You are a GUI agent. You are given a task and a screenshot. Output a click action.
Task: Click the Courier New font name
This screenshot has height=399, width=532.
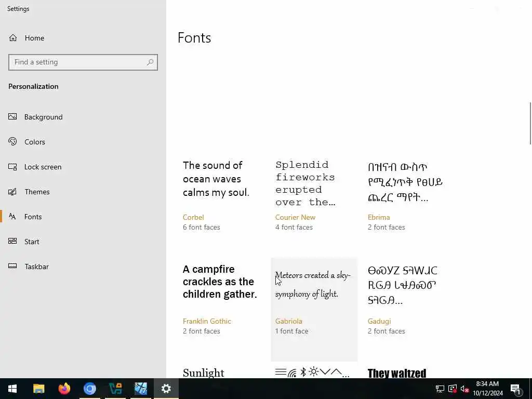(295, 217)
